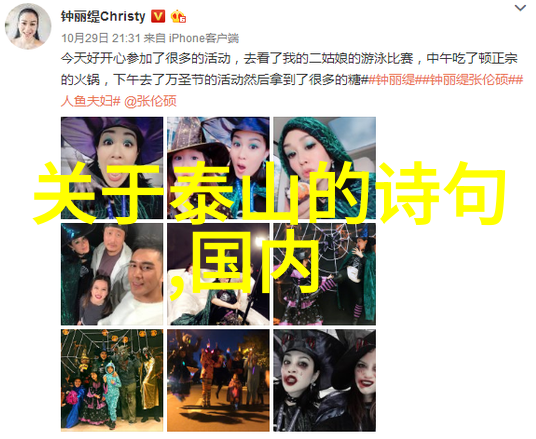This screenshot has width=536, height=439.
Task: Open the 10月29日 21:31 timestamp link
Action: (101, 38)
